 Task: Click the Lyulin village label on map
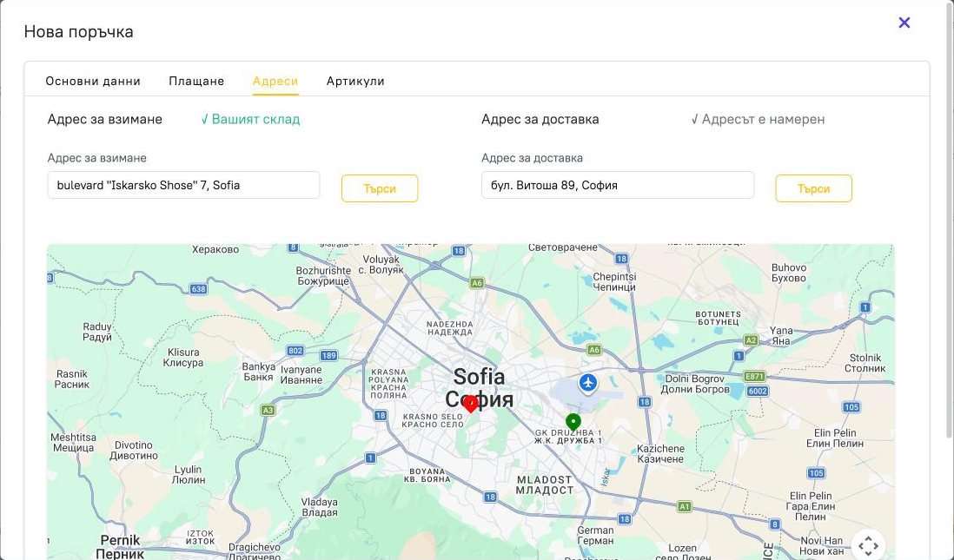point(188,474)
